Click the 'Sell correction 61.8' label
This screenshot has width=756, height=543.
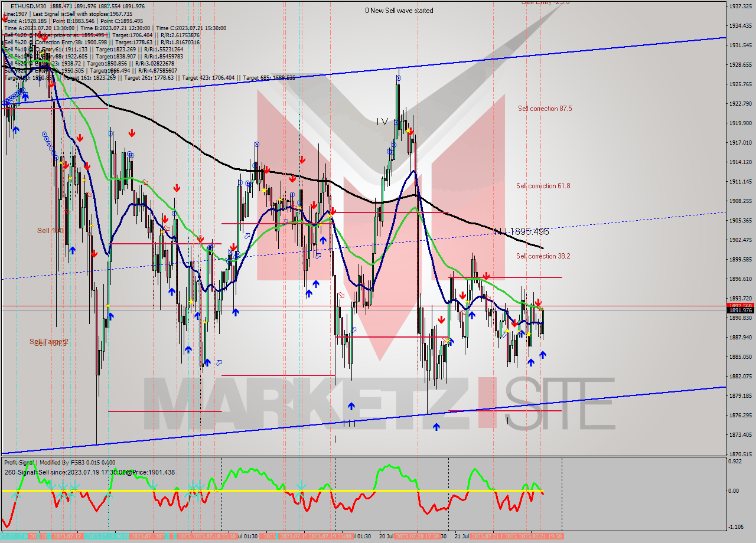click(x=543, y=186)
